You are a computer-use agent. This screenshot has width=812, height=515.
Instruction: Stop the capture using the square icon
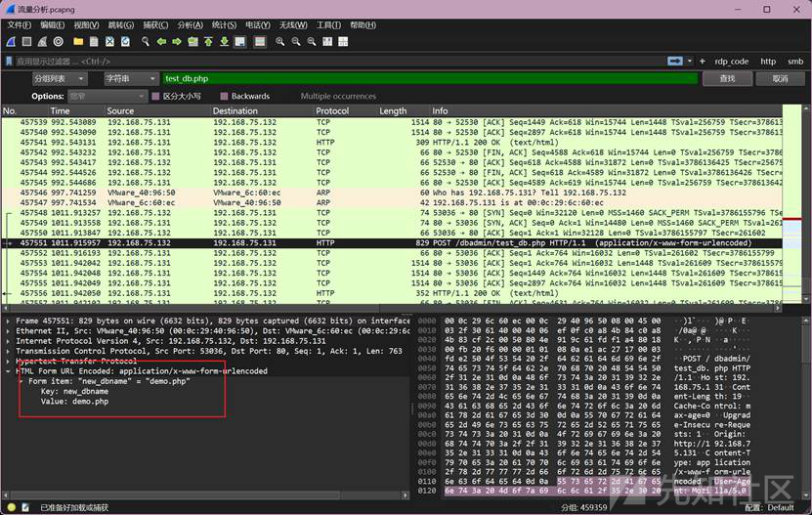pyautogui.click(x=27, y=41)
